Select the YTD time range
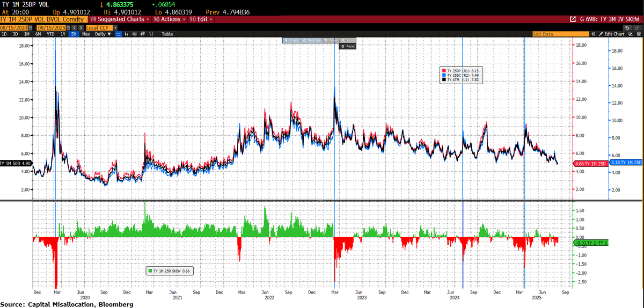The height and width of the screenshot is (308, 644). click(x=50, y=34)
